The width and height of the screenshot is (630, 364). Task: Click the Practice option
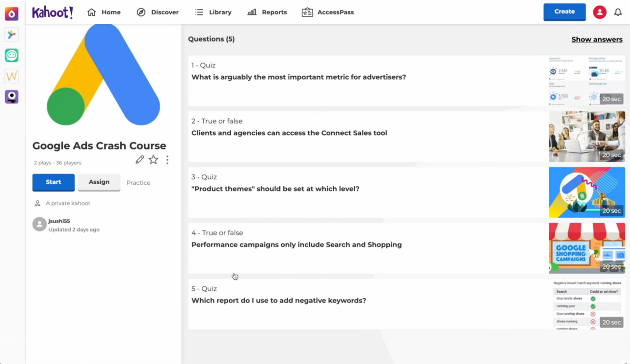pos(138,183)
